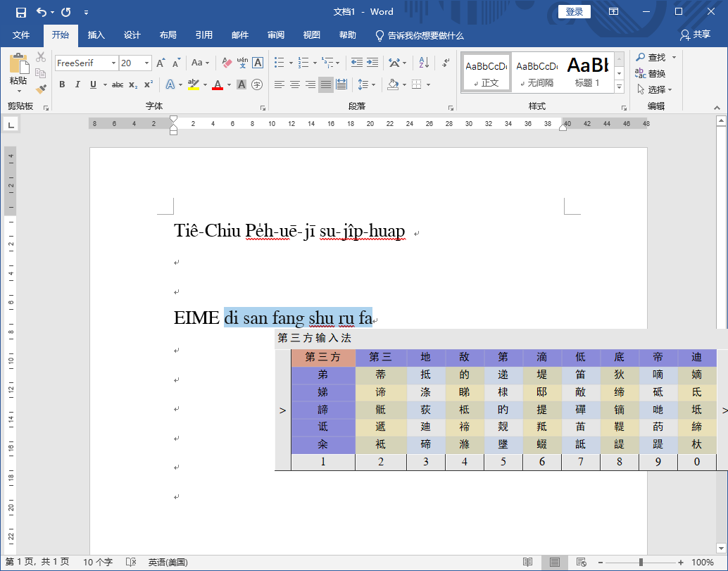Apply the No Spacing (无间隔) style

[536, 72]
